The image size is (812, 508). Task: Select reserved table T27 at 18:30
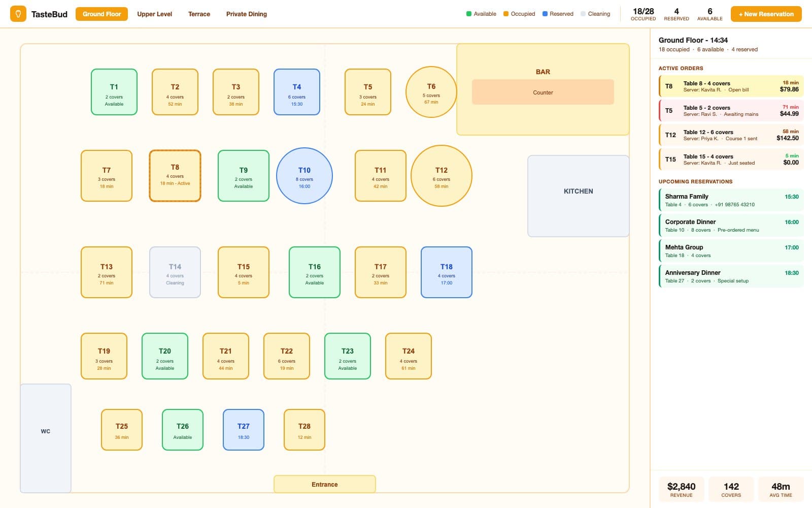(x=244, y=430)
